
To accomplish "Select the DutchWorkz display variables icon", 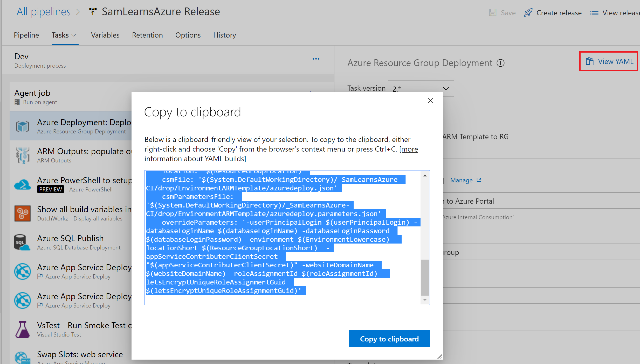I will 23,213.
